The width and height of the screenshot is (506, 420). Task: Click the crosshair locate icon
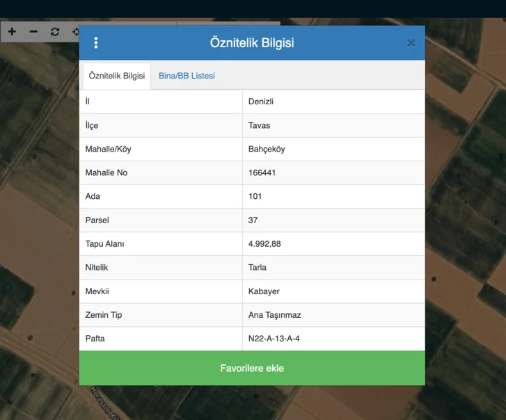click(x=75, y=32)
